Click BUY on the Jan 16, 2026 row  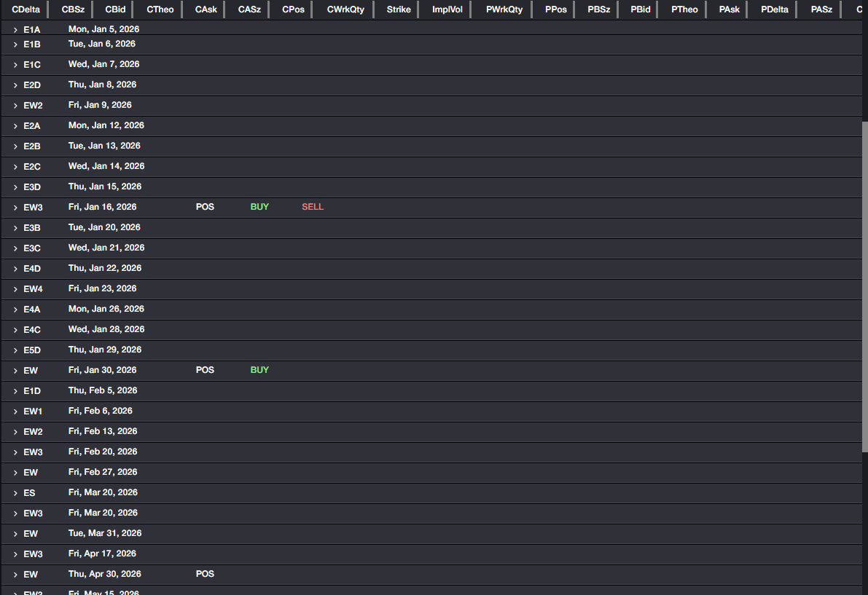tap(259, 207)
